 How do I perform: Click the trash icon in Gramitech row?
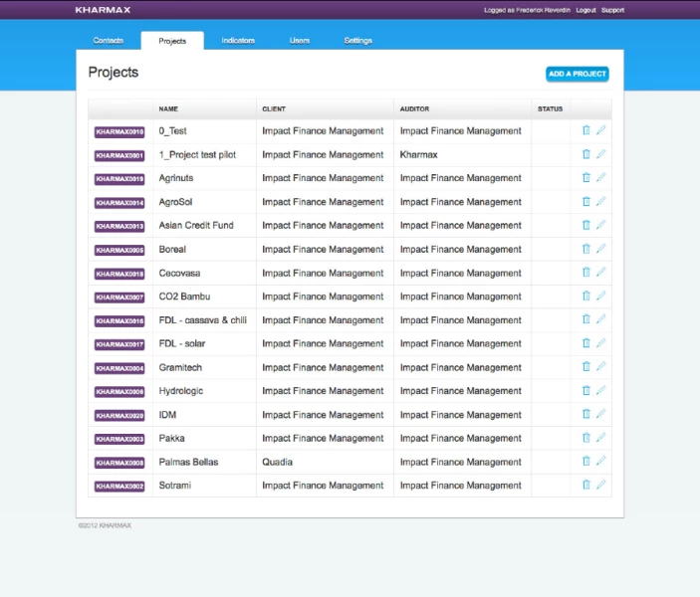(x=585, y=367)
